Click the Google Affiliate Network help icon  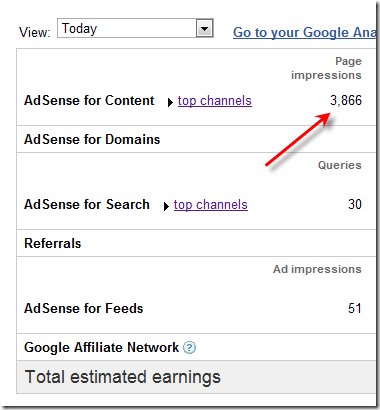click(189, 348)
